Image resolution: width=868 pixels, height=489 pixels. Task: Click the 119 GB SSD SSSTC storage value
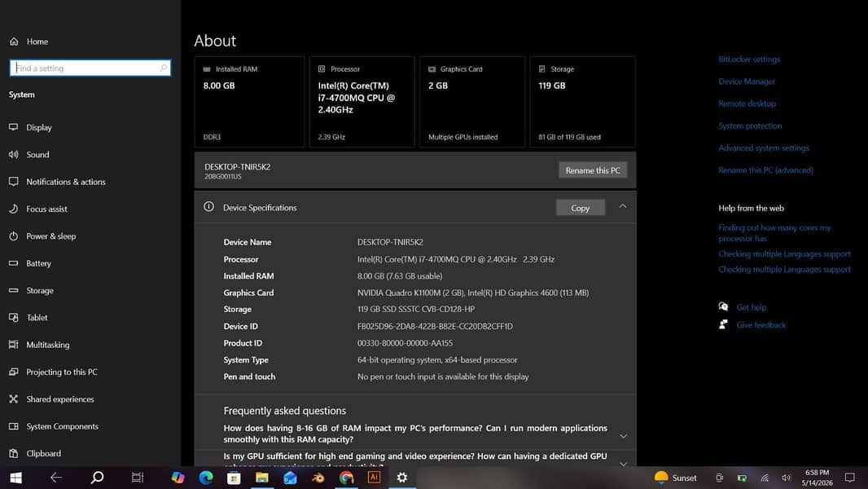click(416, 309)
